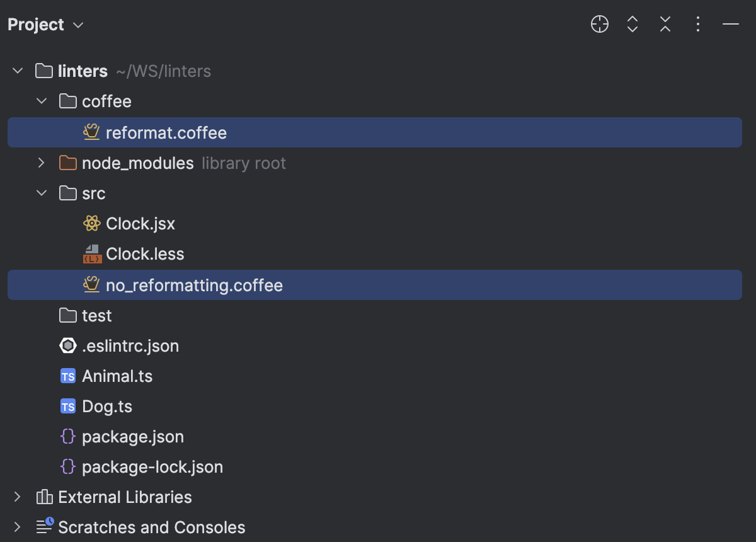The image size is (756, 542).
Task: Select the Clock.jsx file
Action: pos(140,223)
